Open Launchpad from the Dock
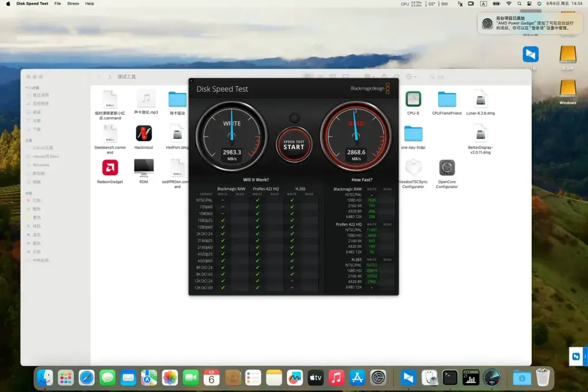The width and height of the screenshot is (588, 392). point(66,378)
